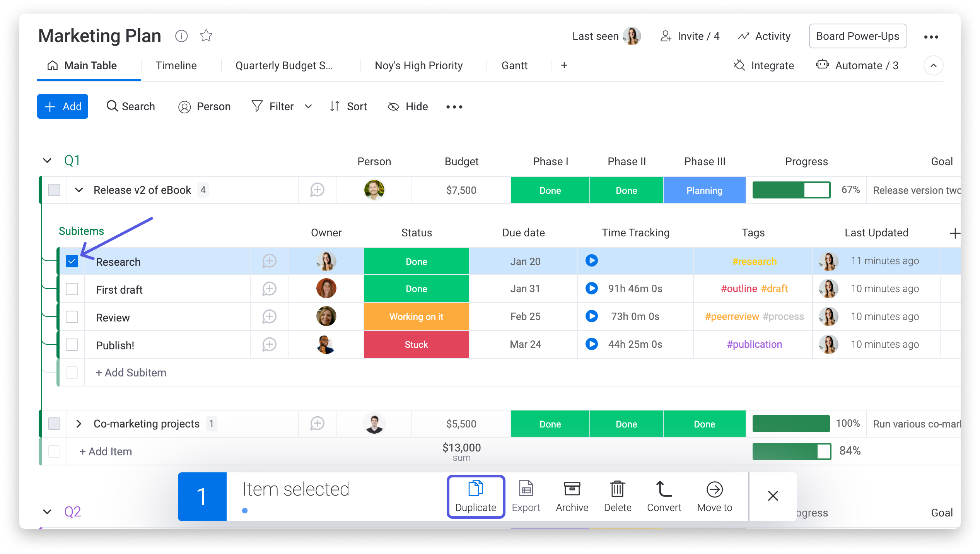Viewport: 980px width, 554px height.
Task: Open the Filter dropdown arrow
Action: pyautogui.click(x=308, y=107)
